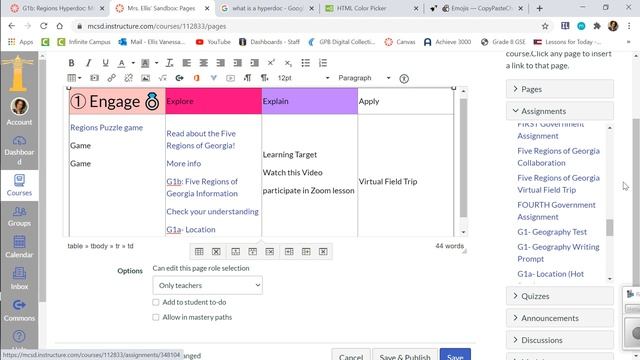Image resolution: width=640 pixels, height=360 pixels.
Task: Apply italic formatting
Action: click(88, 63)
